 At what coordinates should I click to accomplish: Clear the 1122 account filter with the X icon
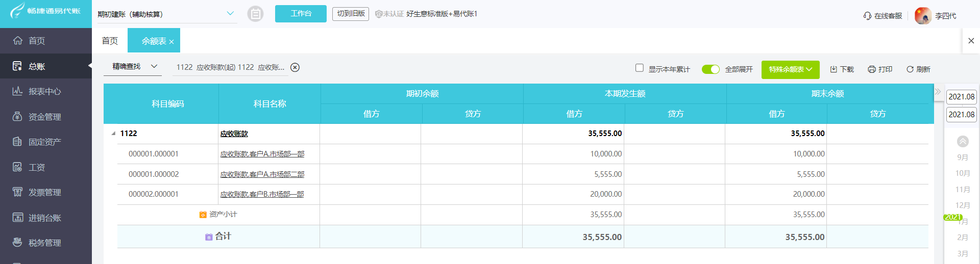coord(295,67)
